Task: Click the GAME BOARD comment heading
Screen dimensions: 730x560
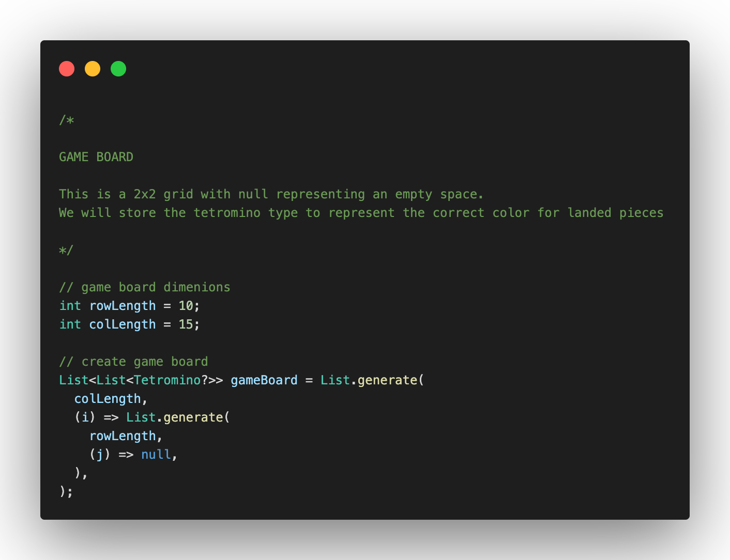Action: pyautogui.click(x=96, y=157)
